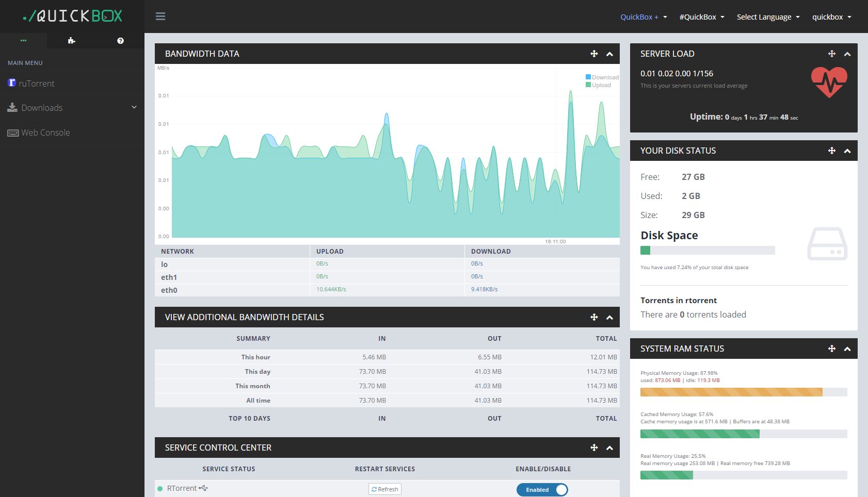Collapse the Bandwidth Data panel
This screenshot has height=497, width=868.
tap(609, 54)
